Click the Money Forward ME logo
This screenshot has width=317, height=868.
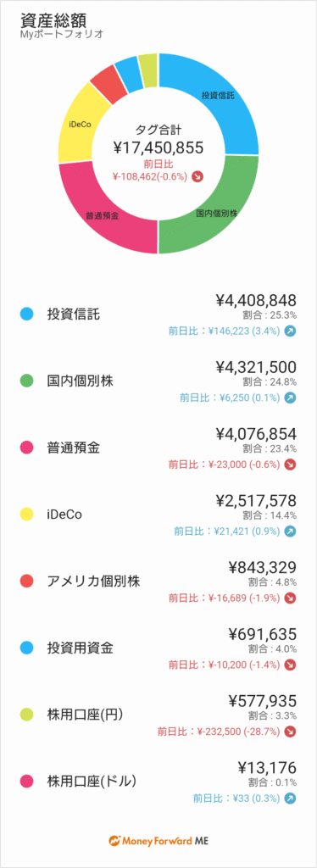pyautogui.click(x=158, y=840)
